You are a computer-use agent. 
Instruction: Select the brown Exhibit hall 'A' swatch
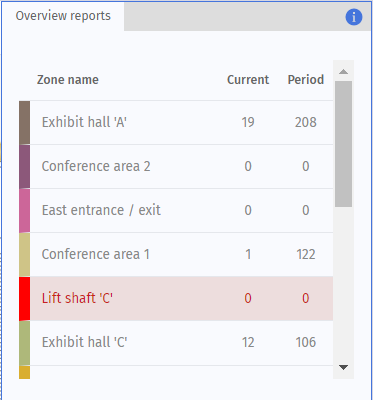24,123
